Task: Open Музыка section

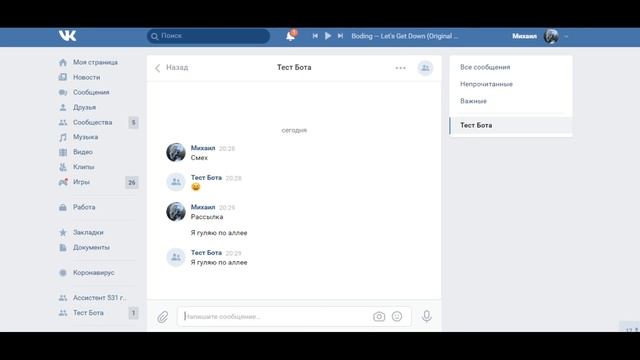Action: (x=85, y=137)
